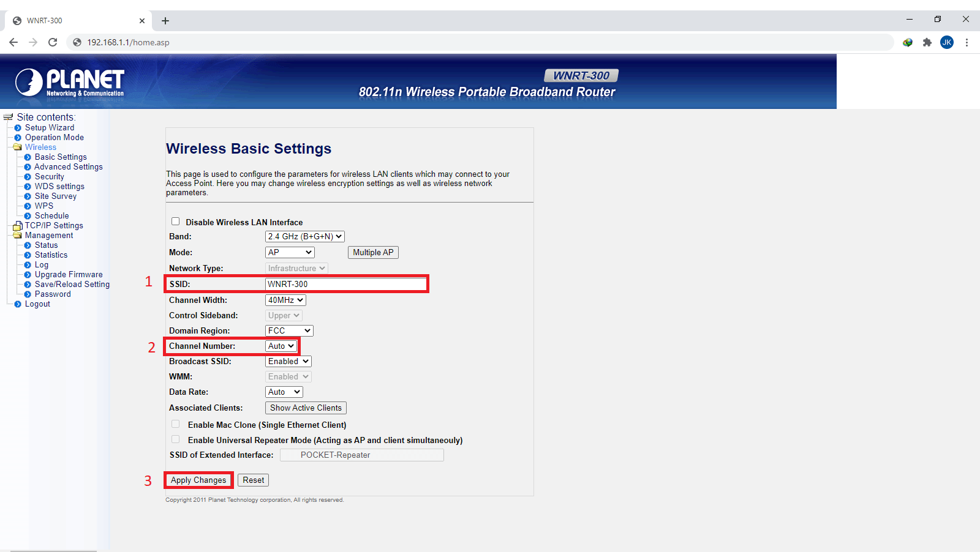Click the Wireless folder icon in the tree

tap(18, 147)
